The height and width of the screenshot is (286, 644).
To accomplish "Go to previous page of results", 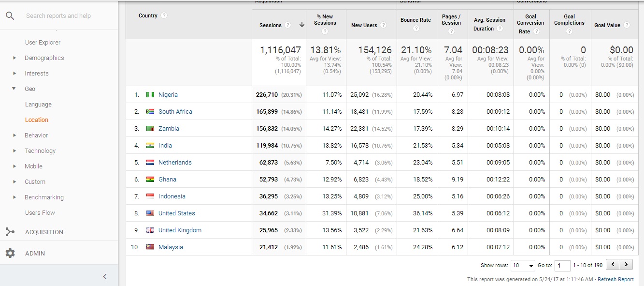I will click(613, 265).
